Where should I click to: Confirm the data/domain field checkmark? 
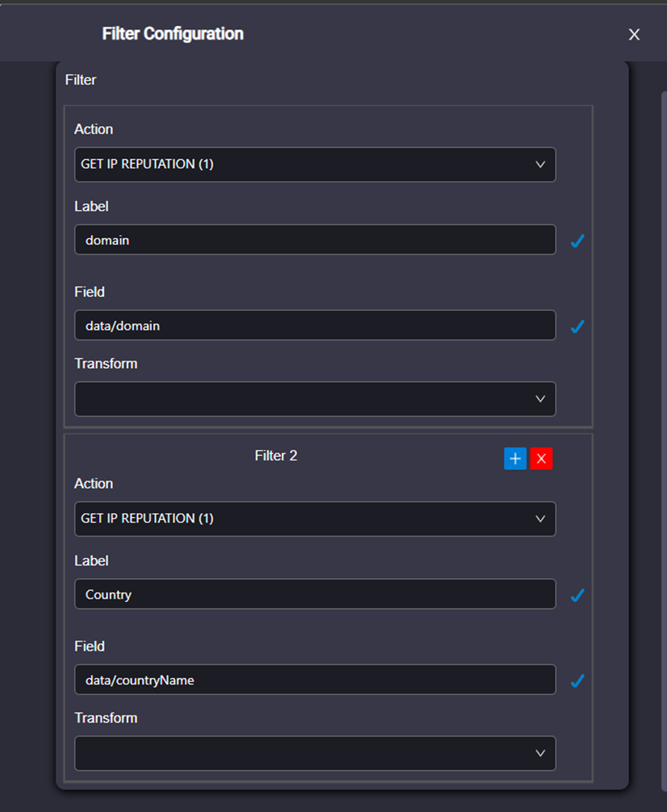(x=578, y=326)
